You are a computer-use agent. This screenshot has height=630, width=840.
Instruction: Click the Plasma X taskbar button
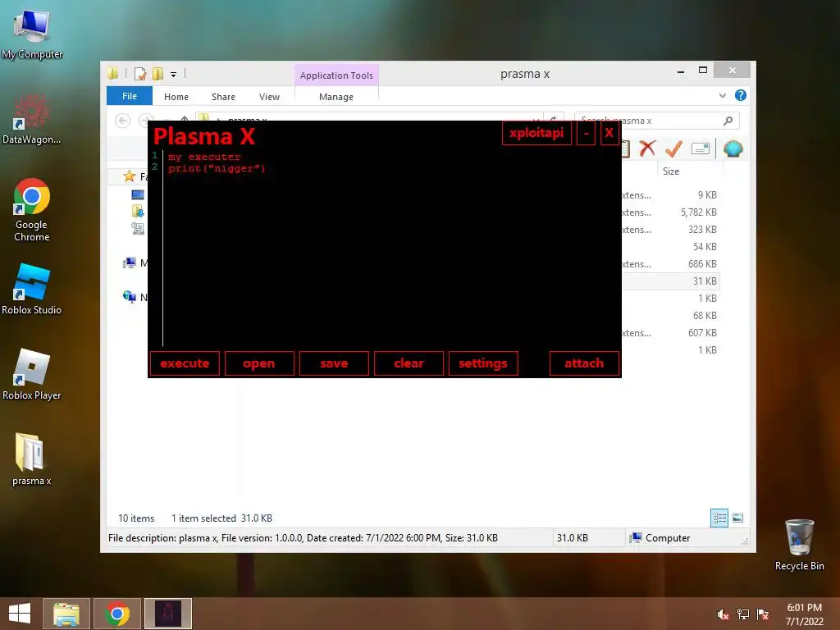168,614
